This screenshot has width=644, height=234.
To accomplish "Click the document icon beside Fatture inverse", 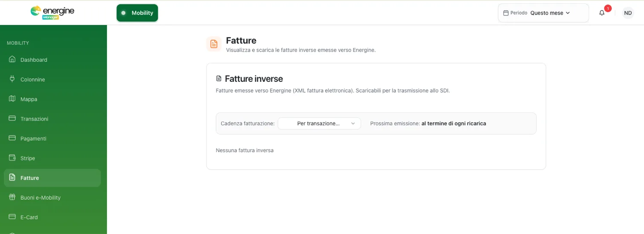I will click(x=219, y=79).
